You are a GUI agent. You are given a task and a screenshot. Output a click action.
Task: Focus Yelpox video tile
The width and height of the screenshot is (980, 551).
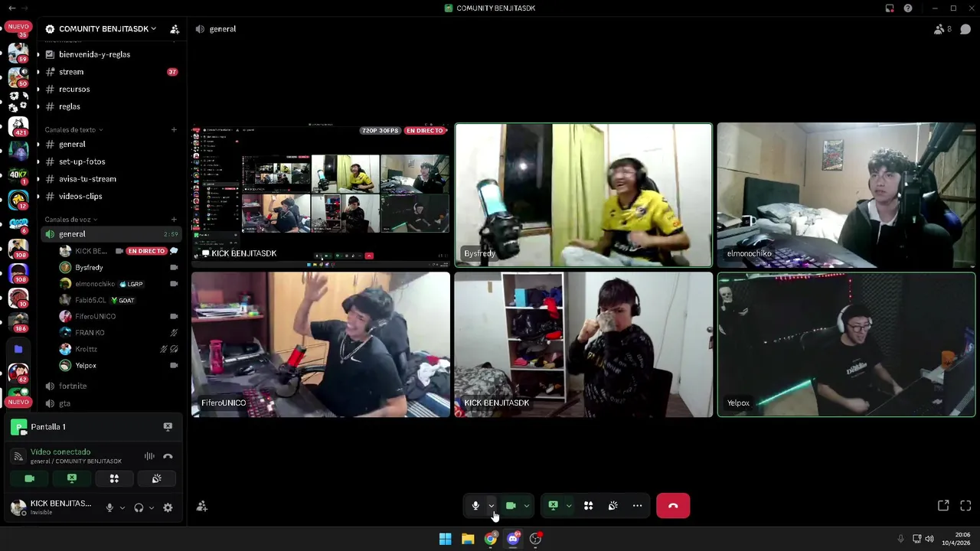(846, 344)
